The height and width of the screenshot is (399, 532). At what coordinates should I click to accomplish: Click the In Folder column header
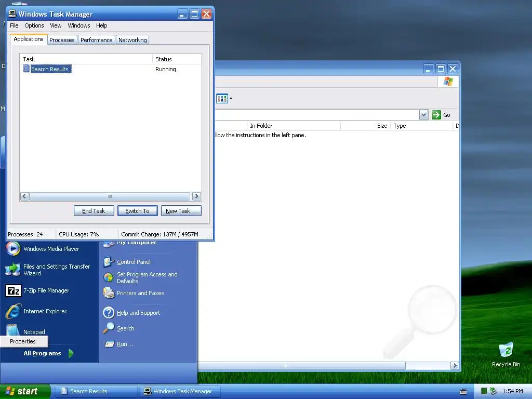coord(294,126)
